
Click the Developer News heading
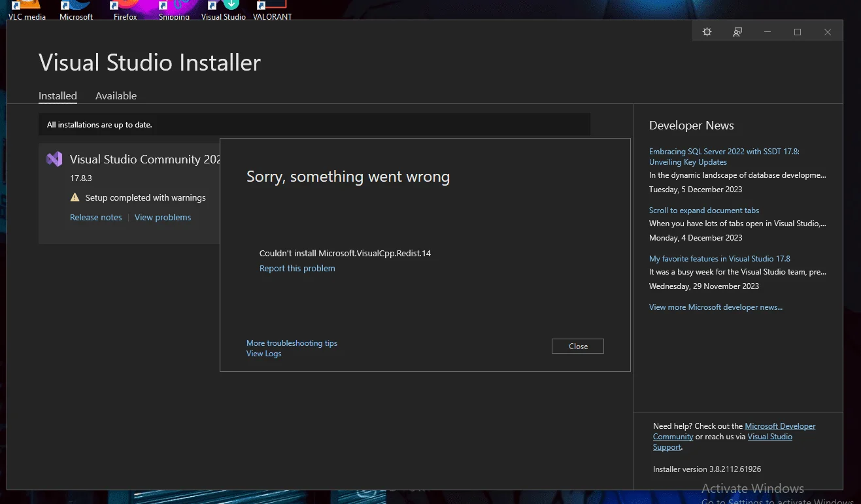[x=692, y=126]
